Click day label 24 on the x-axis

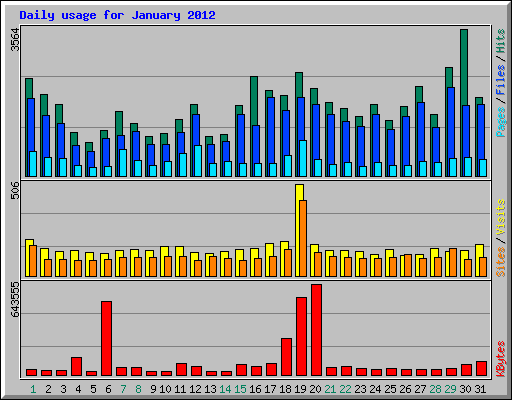point(375,389)
